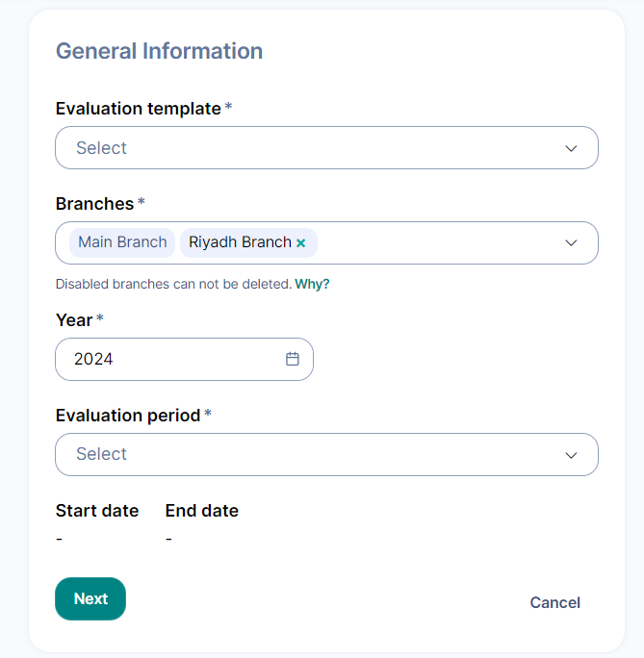644x658 pixels.
Task: Click the Evaluation period label
Action: (x=128, y=416)
